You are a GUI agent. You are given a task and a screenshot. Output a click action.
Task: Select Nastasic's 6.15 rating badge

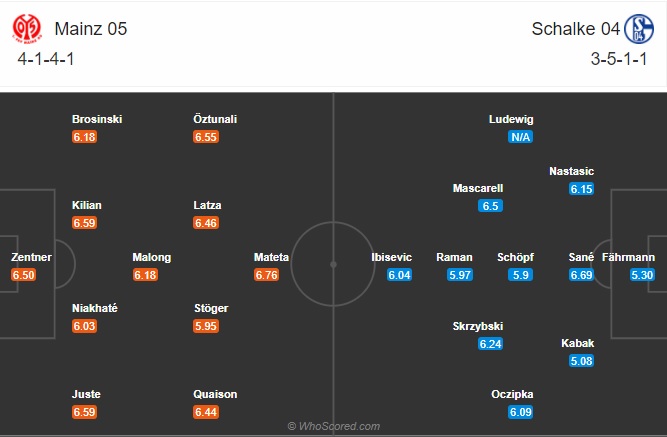582,189
